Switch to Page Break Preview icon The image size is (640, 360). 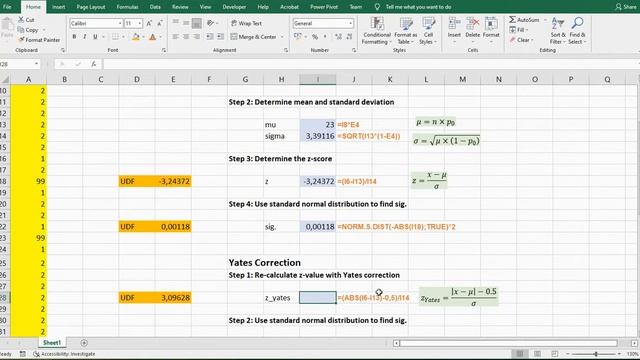[x=554, y=354]
